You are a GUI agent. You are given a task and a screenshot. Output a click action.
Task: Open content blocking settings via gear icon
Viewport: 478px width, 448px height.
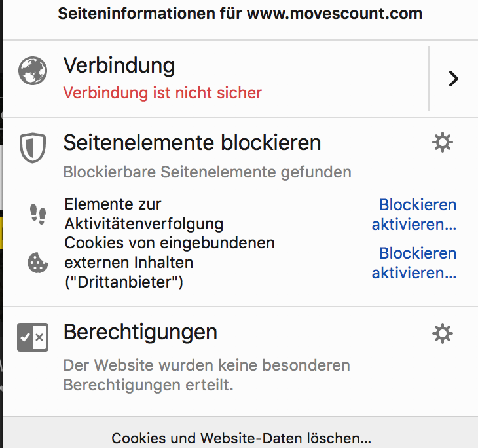443,142
